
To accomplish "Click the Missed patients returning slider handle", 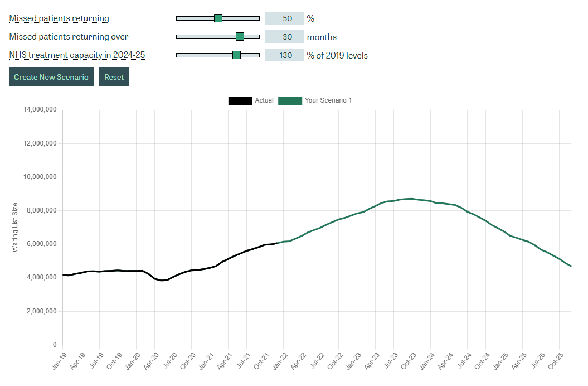I will (218, 18).
